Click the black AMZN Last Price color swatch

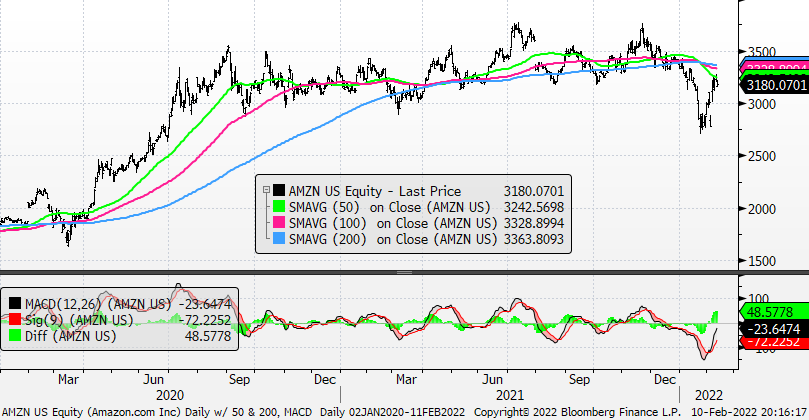click(279, 191)
